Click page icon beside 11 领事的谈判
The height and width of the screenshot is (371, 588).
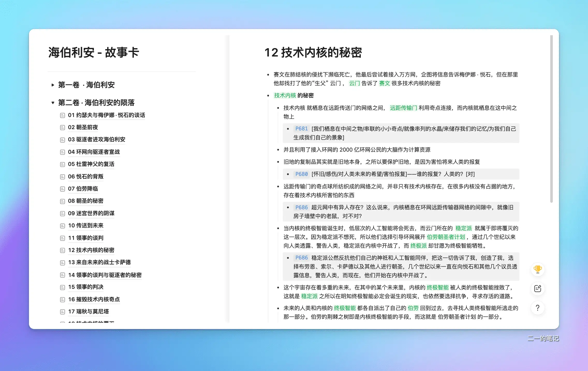62,238
